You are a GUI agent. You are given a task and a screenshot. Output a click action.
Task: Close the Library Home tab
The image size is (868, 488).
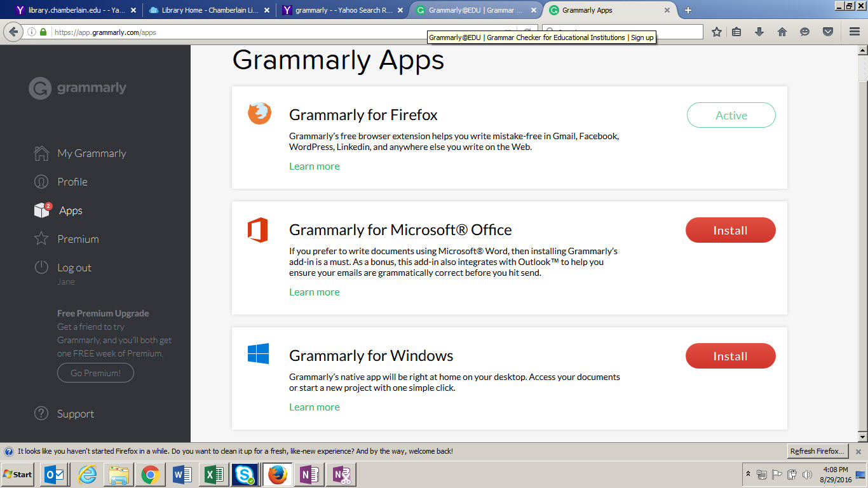click(x=266, y=10)
